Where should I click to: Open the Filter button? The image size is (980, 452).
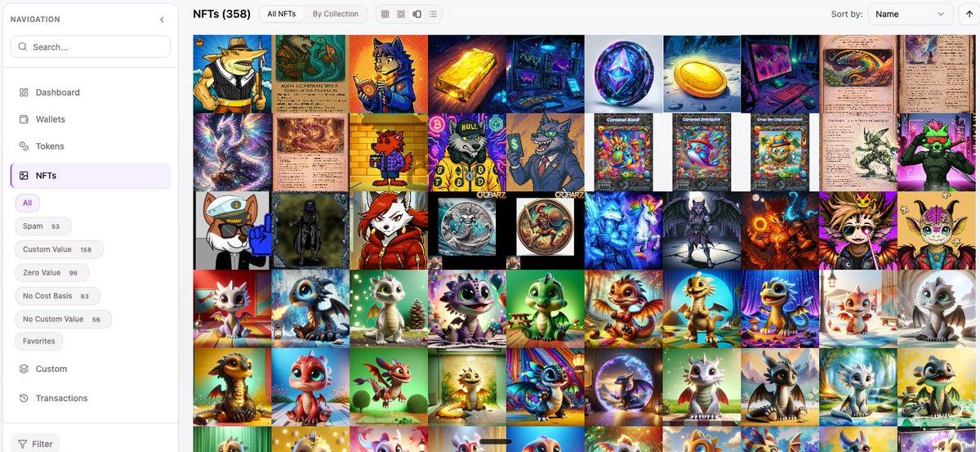click(35, 444)
